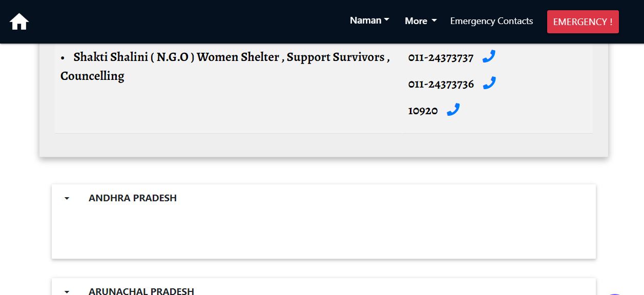Click the number 011-24373737
This screenshot has height=295, width=644.
(441, 58)
